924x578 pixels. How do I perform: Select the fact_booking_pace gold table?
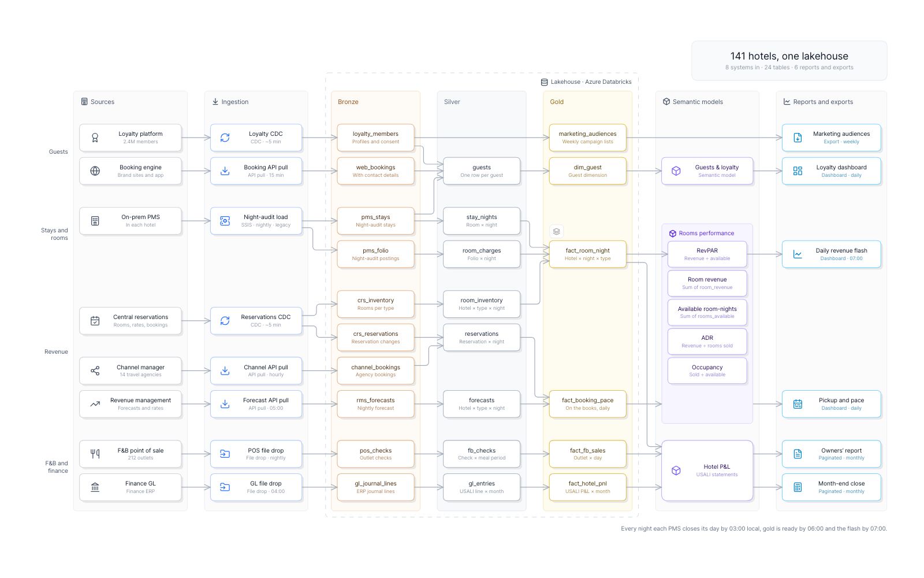pos(588,404)
